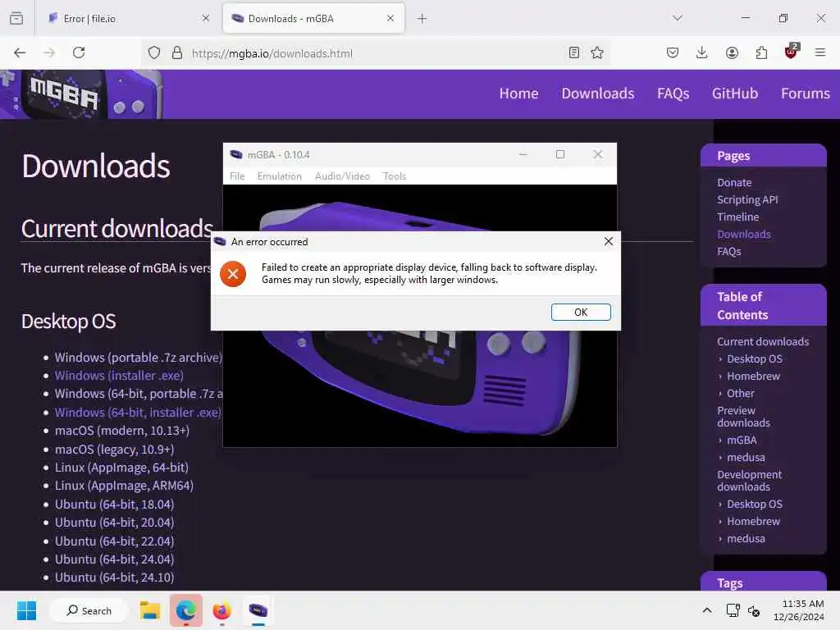Click the site security padlock icon
The image size is (840, 630).
click(x=177, y=52)
